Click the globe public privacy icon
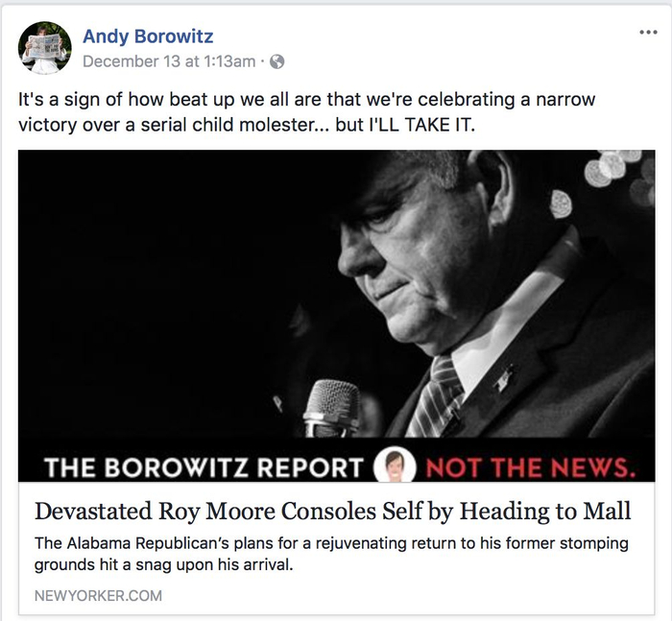This screenshot has width=672, height=621. [277, 61]
